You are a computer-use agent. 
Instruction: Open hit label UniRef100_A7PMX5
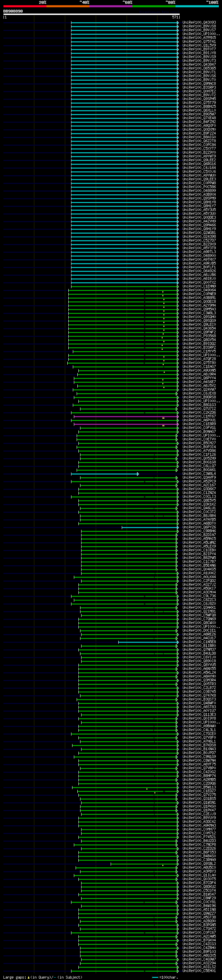tap(199, 38)
